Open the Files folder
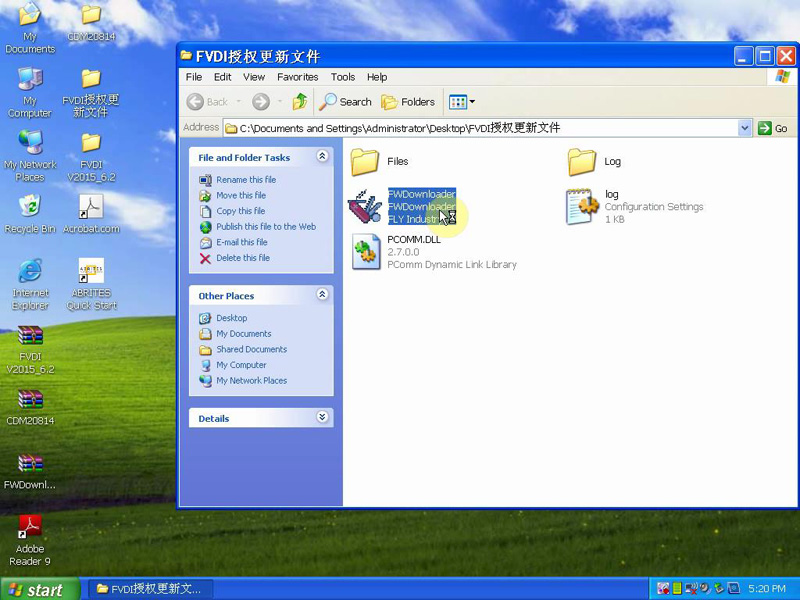 [x=366, y=161]
